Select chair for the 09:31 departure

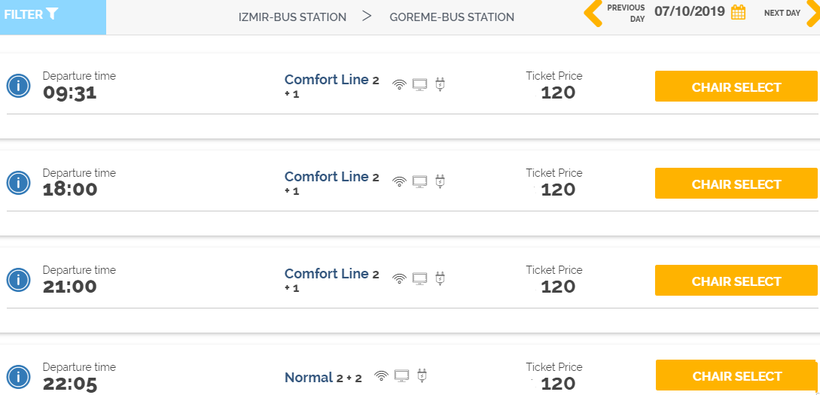736,86
